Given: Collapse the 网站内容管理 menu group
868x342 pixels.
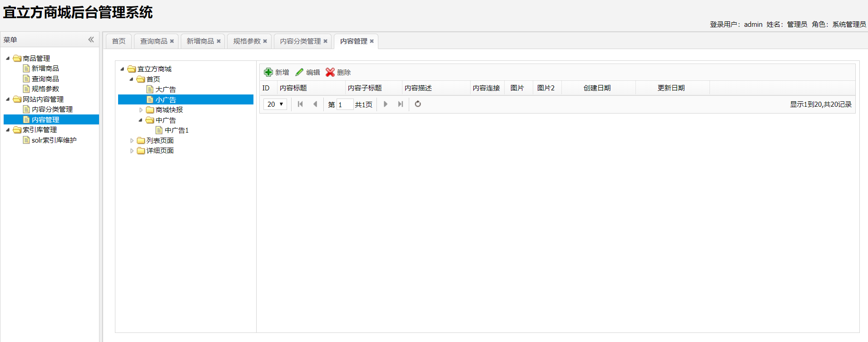Looking at the screenshot, I should point(8,99).
